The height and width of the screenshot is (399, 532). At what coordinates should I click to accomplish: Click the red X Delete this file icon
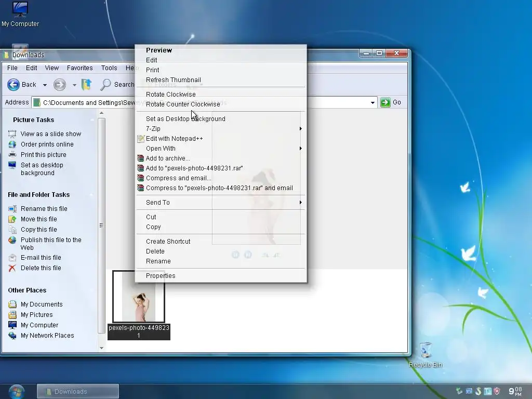12,268
